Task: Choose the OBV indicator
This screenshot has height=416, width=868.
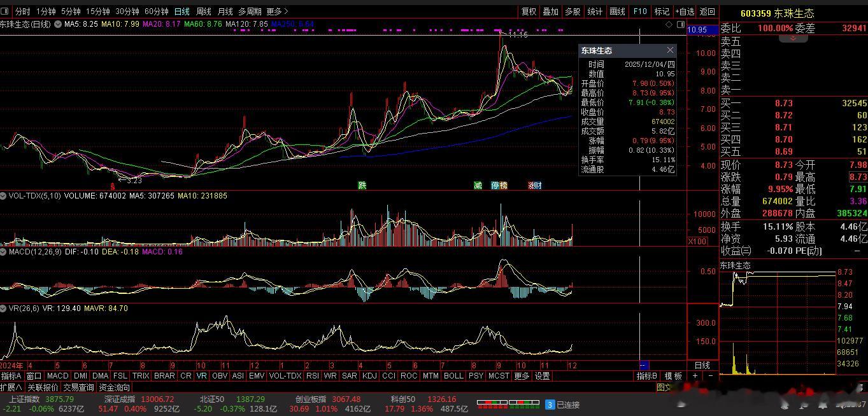Action: pos(220,376)
